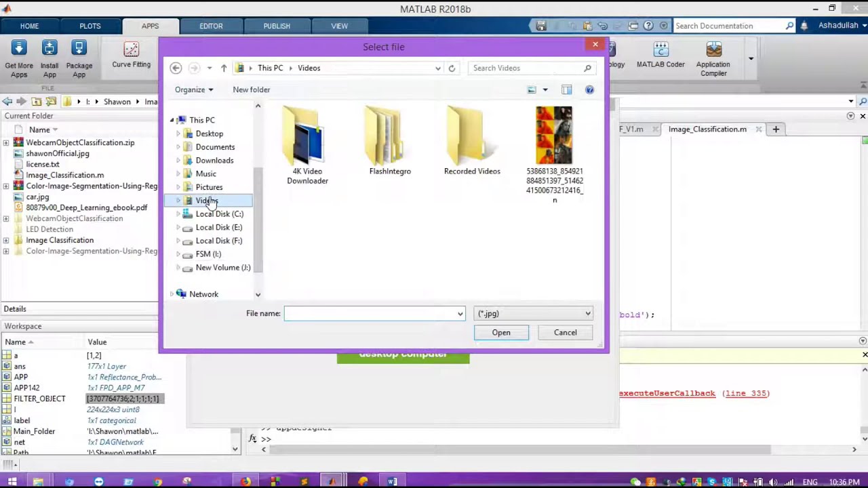Open the Recorded Videos folder

[x=472, y=141]
